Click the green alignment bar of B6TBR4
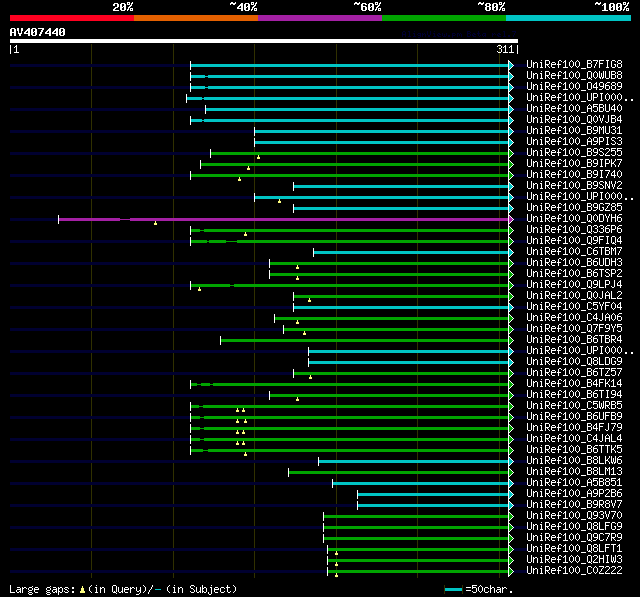Screen dimensions: 640x597 tap(365, 341)
